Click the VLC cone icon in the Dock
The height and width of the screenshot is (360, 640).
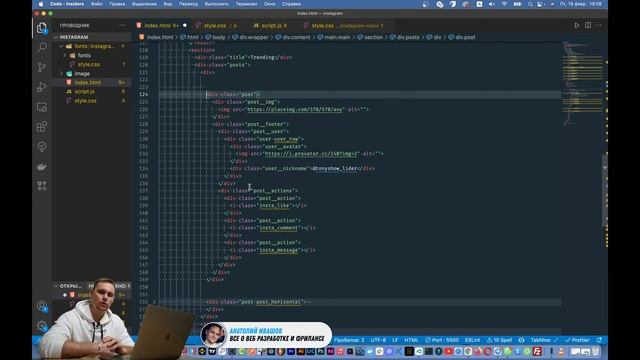tap(562, 351)
